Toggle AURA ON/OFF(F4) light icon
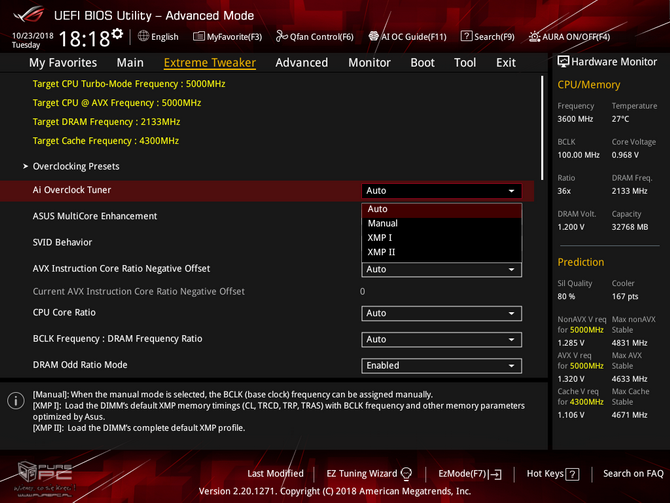The image size is (670, 503). (534, 37)
